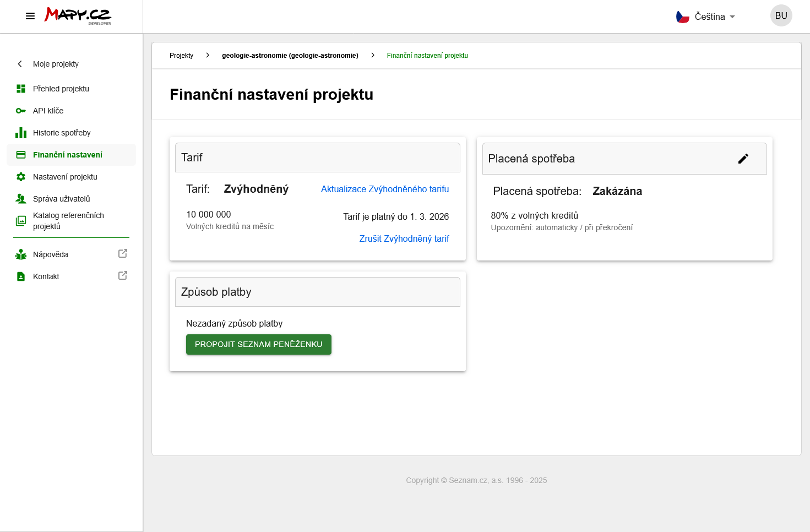
Task: Click the Přehled projektu dashboard icon
Action: click(x=21, y=89)
